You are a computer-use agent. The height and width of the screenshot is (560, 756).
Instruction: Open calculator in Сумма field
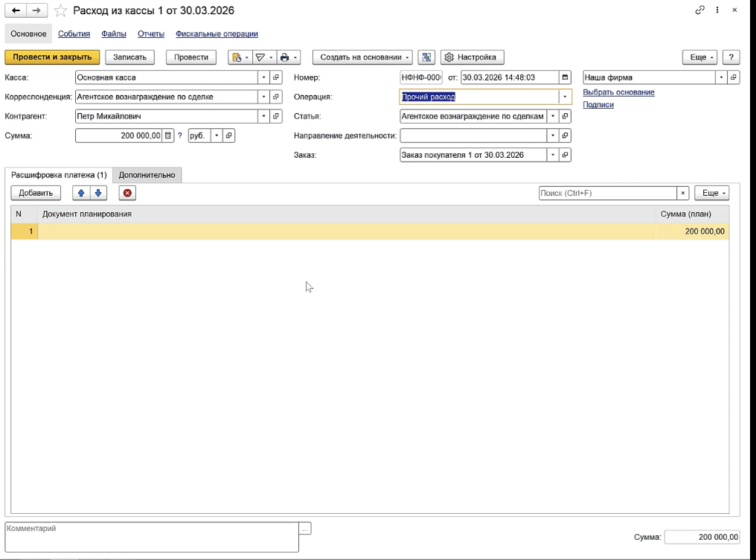click(x=167, y=136)
